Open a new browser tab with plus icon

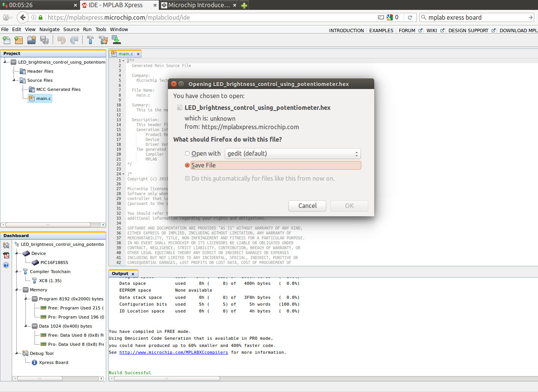tap(244, 5)
